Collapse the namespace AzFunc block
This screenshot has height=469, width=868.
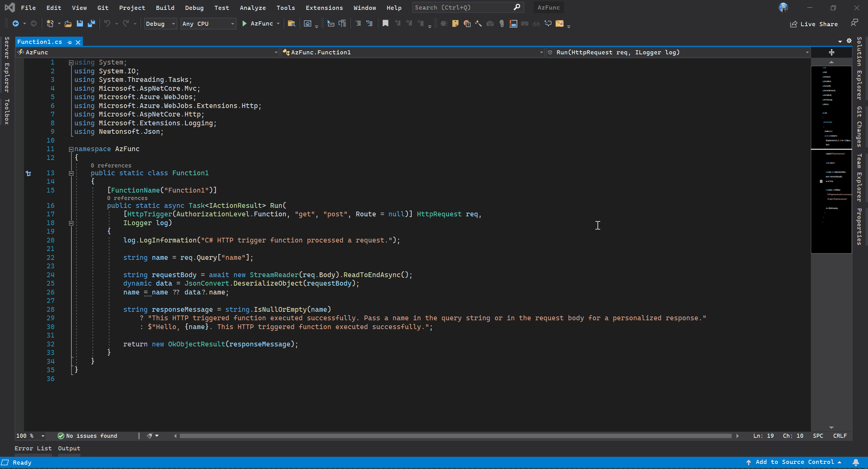[71, 149]
